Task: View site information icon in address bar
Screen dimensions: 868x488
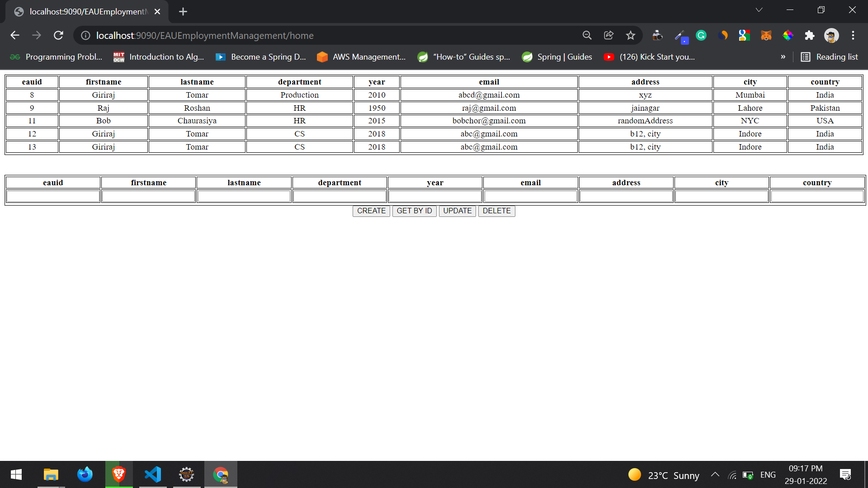Action: (85, 35)
